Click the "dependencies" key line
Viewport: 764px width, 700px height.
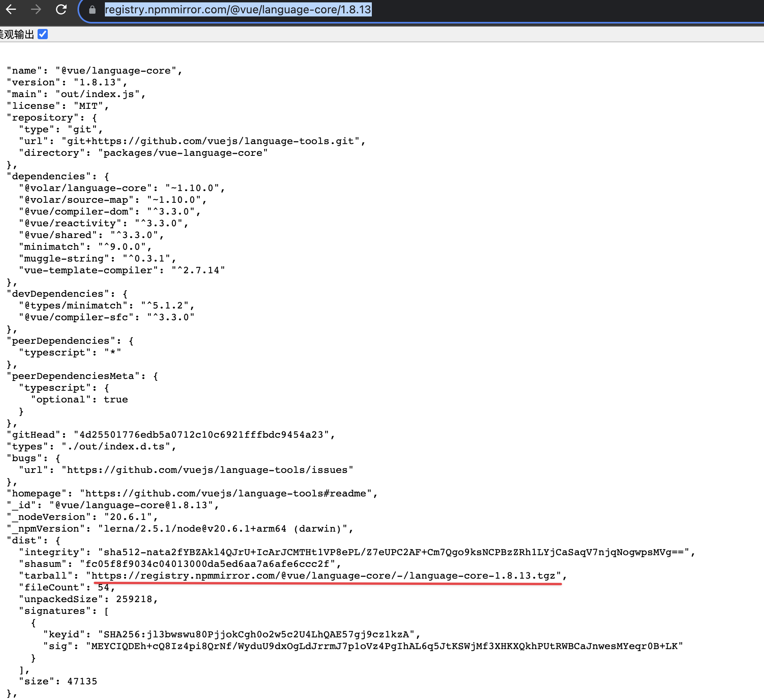tap(58, 177)
